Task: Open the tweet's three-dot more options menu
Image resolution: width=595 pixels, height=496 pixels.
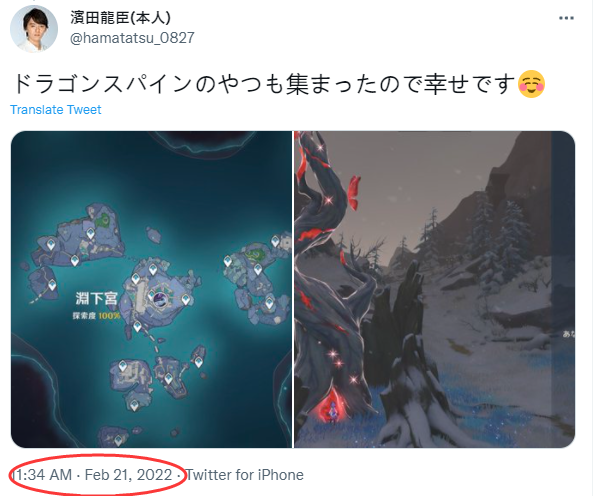Action: point(566,18)
